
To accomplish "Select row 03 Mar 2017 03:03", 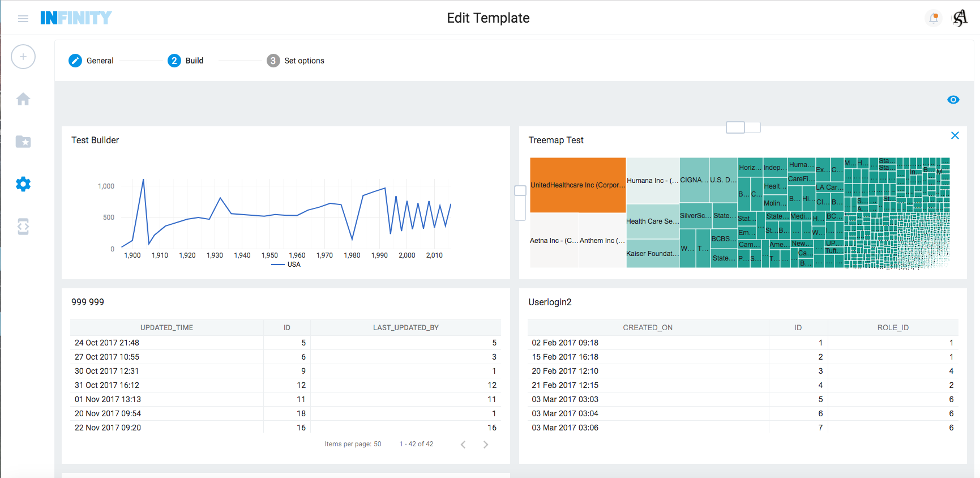I will [x=743, y=399].
